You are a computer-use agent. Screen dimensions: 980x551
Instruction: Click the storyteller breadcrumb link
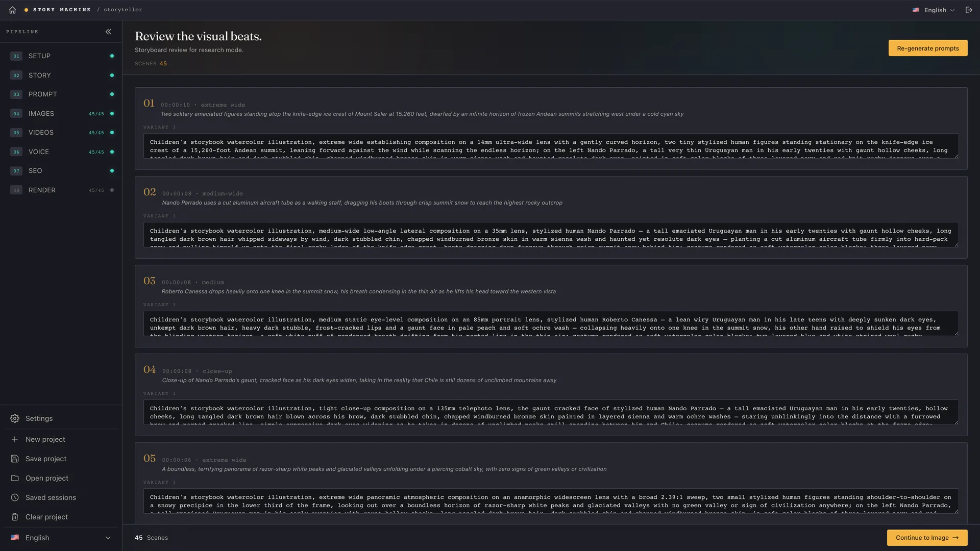tap(122, 10)
